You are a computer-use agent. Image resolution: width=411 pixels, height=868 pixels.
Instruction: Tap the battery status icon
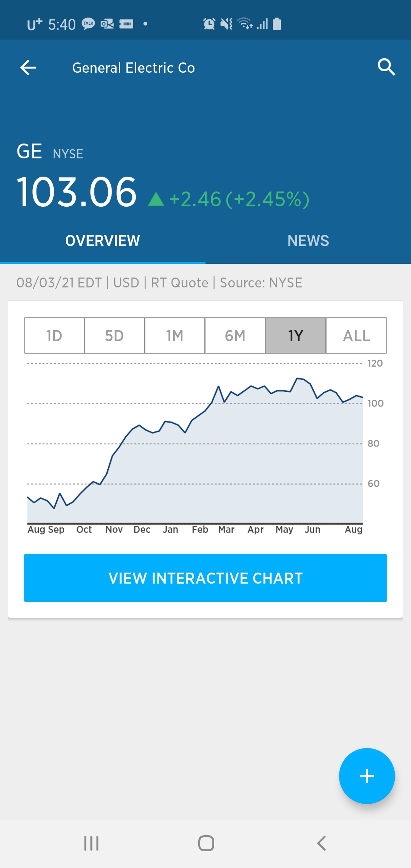tap(277, 24)
